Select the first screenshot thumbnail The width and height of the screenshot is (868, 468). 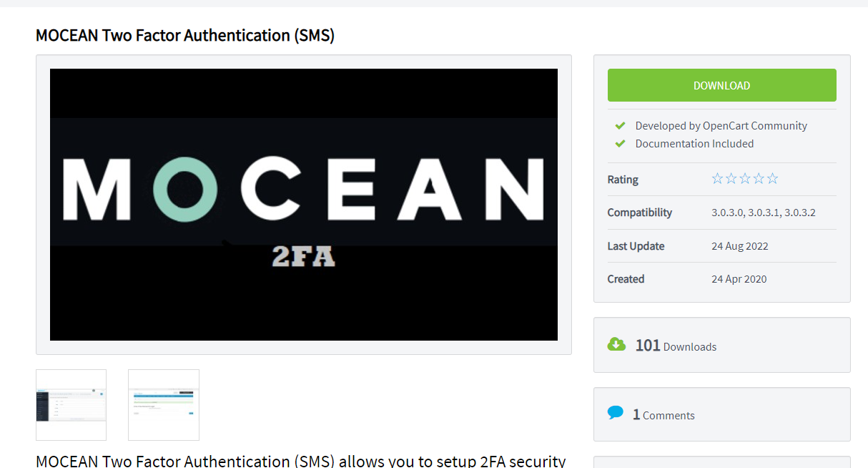(71, 404)
